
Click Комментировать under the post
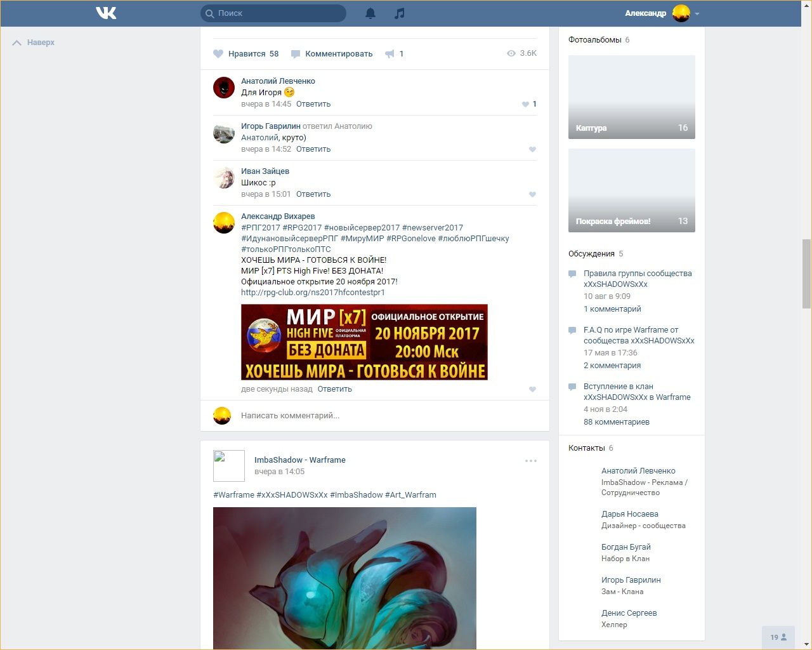[x=332, y=54]
